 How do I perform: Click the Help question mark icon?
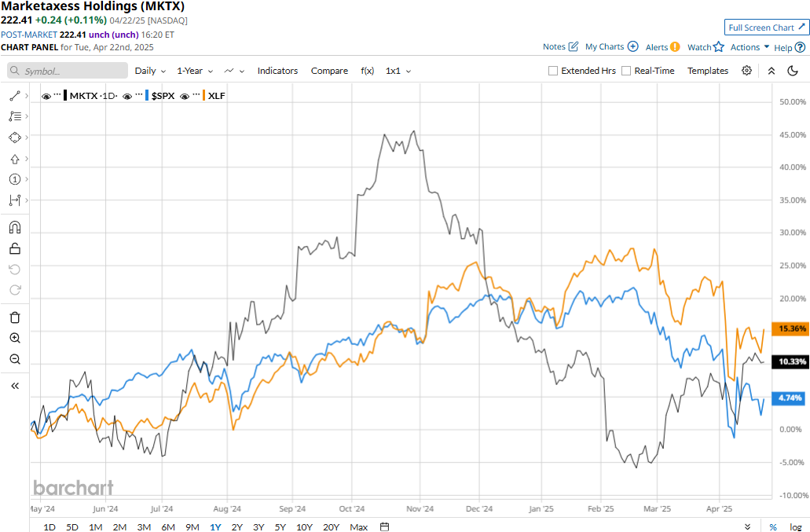coord(800,47)
